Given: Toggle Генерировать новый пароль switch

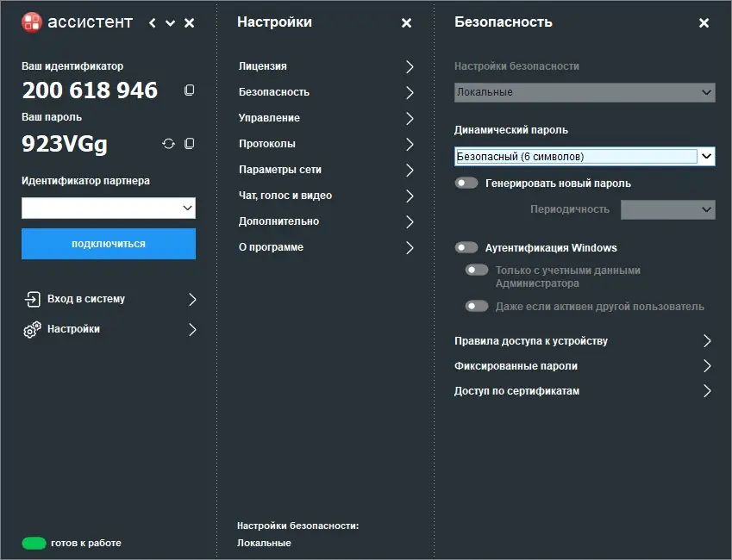Looking at the screenshot, I should (466, 183).
